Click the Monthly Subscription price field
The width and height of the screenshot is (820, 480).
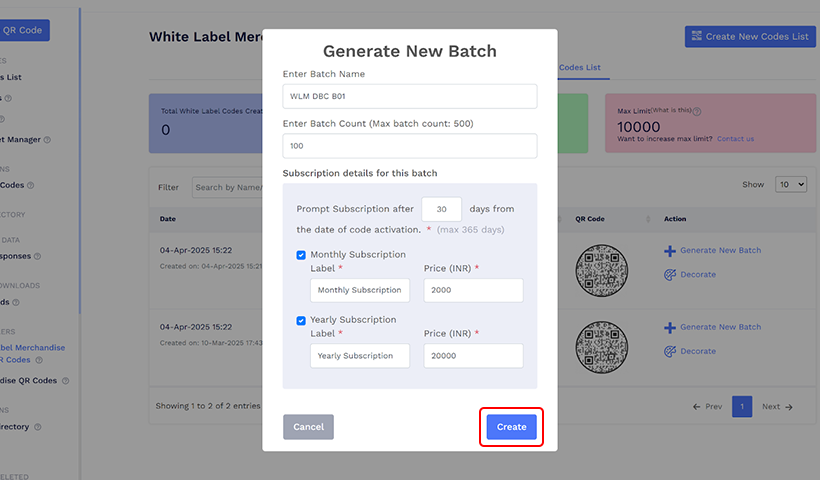point(473,290)
